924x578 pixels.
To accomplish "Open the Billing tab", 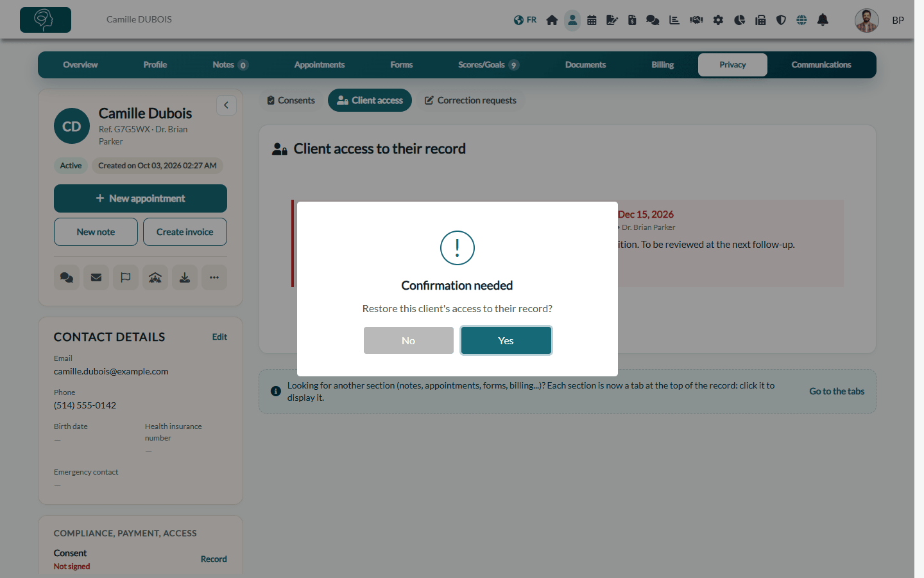I will 663,65.
